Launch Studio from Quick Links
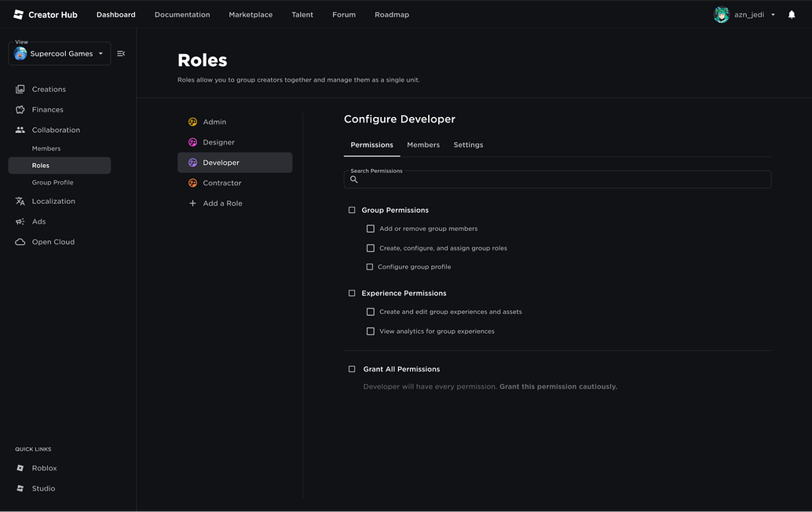 pyautogui.click(x=42, y=488)
